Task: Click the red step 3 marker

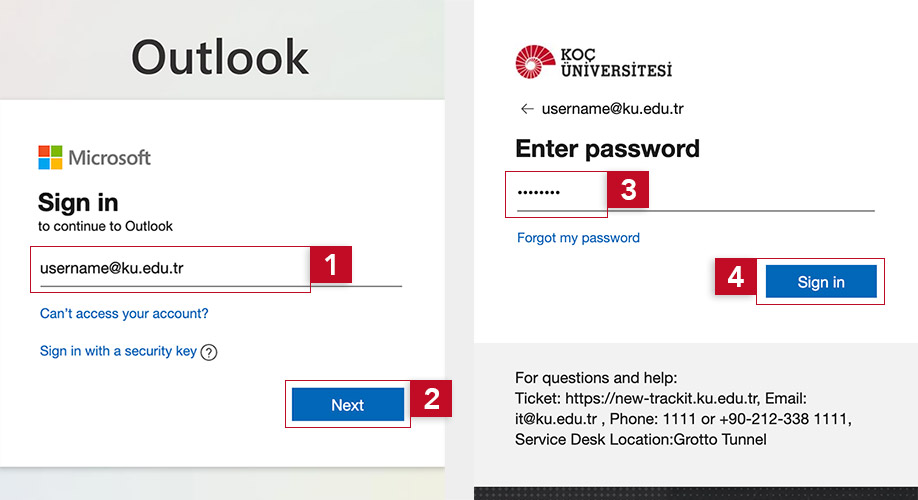Action: pos(628,190)
